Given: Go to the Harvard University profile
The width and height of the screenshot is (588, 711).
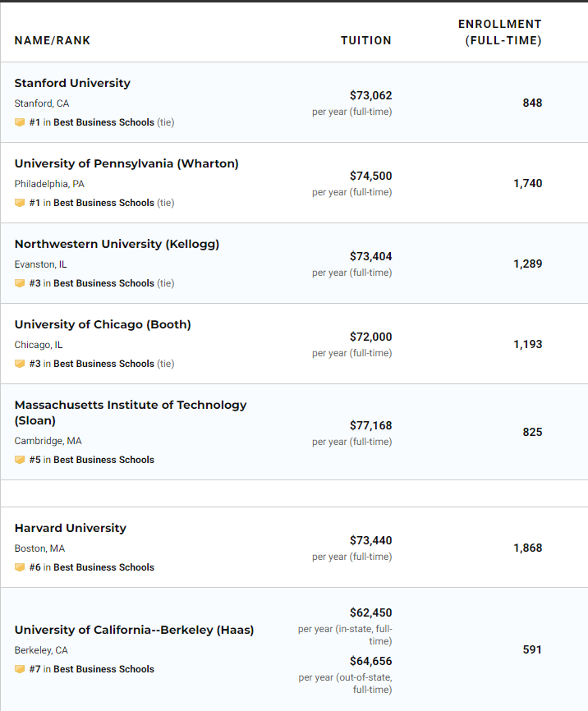Looking at the screenshot, I should click(x=71, y=528).
